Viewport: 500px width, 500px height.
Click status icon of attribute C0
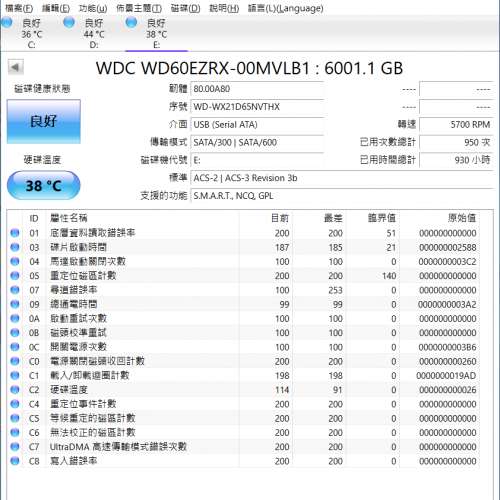click(15, 361)
